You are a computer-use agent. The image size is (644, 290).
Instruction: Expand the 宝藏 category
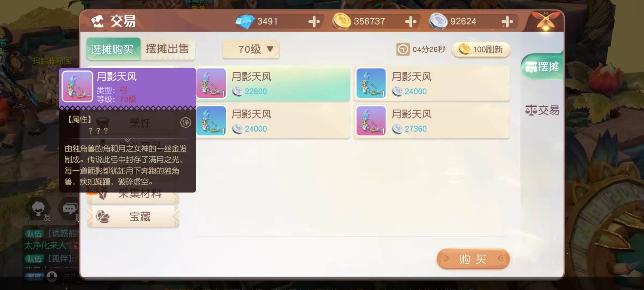(133, 217)
